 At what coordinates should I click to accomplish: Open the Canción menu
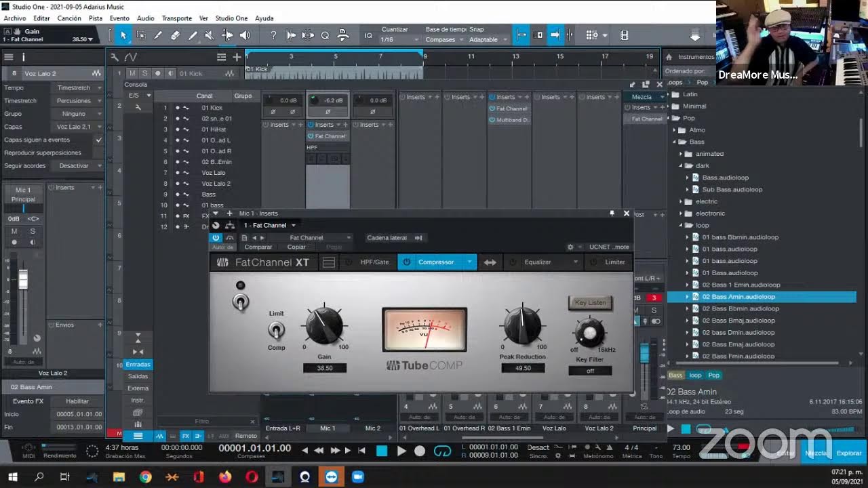69,18
